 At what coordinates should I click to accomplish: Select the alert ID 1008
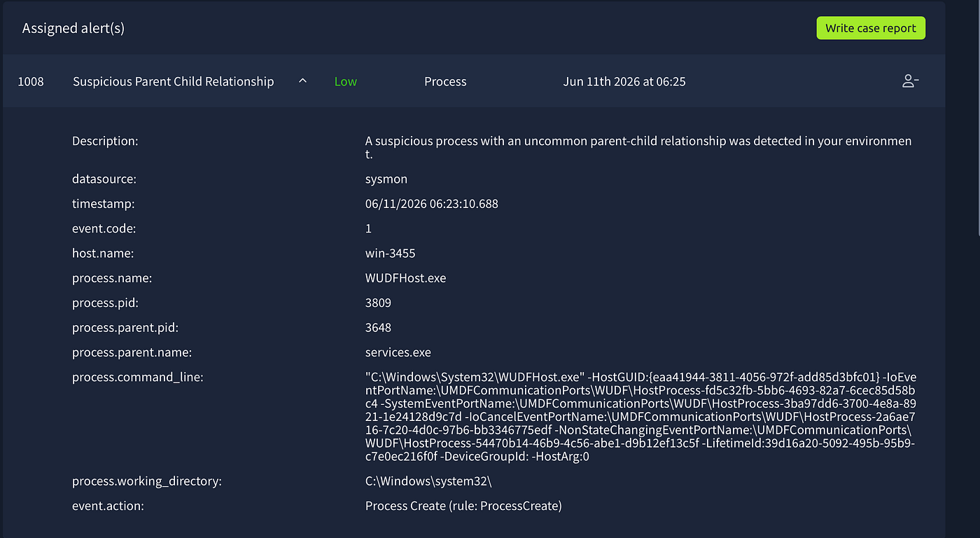(31, 81)
